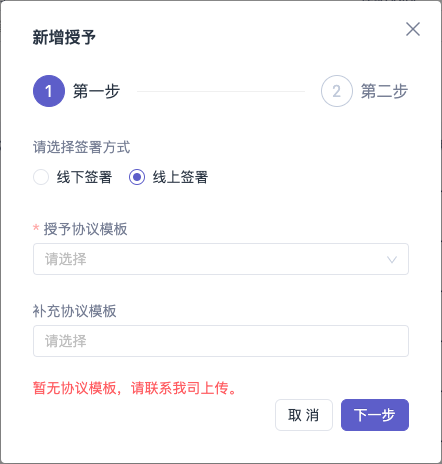Click the 新增授予 dialog title

[x=64, y=37]
